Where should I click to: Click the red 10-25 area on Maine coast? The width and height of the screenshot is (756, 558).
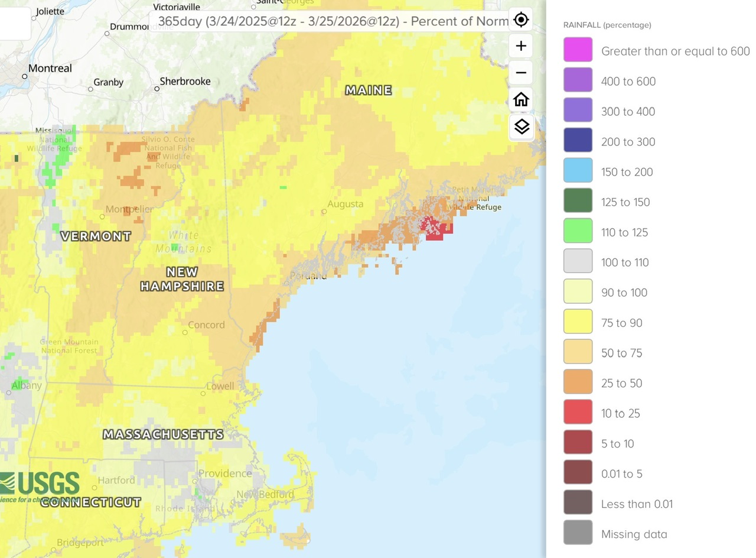(434, 231)
